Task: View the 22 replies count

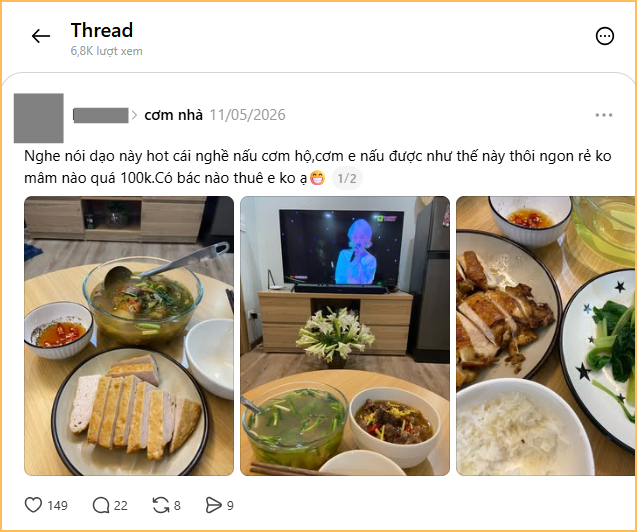Action: pyautogui.click(x=121, y=506)
